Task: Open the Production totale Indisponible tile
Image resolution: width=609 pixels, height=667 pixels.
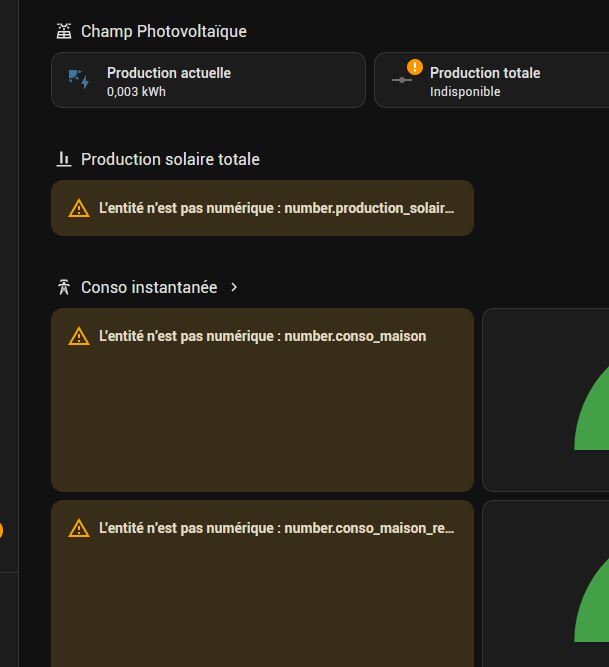Action: click(492, 80)
